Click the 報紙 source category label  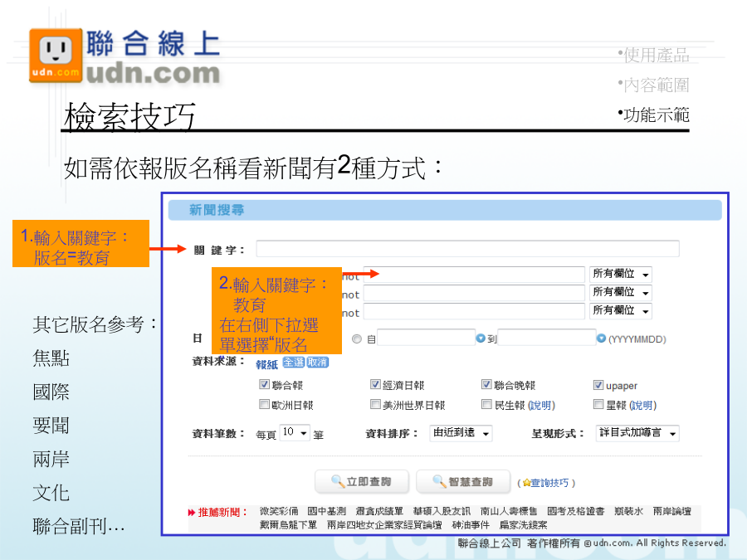[266, 364]
